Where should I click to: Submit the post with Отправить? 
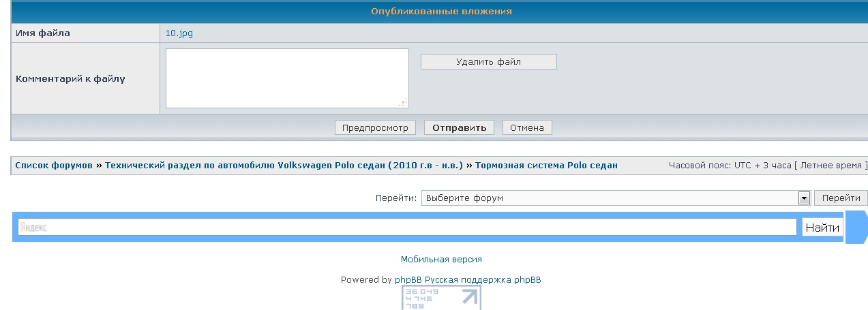pos(459,127)
